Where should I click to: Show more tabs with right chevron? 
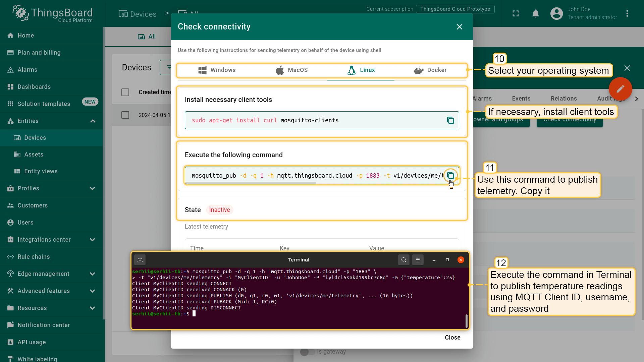coord(636,99)
